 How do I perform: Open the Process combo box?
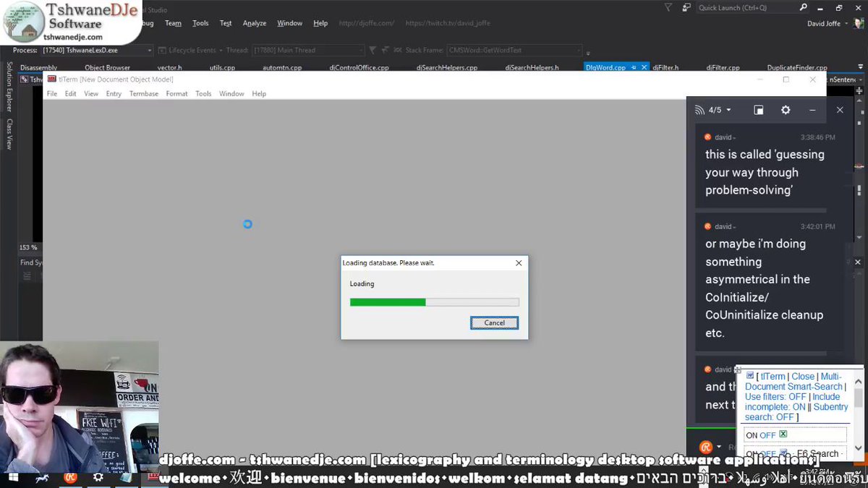[x=98, y=51]
